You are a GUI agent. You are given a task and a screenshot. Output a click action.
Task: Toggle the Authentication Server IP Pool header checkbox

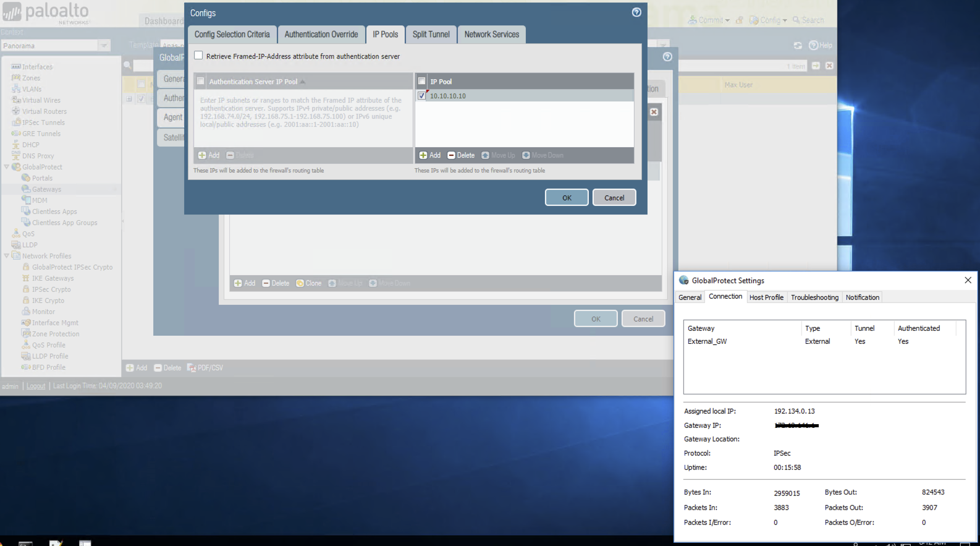coord(200,81)
